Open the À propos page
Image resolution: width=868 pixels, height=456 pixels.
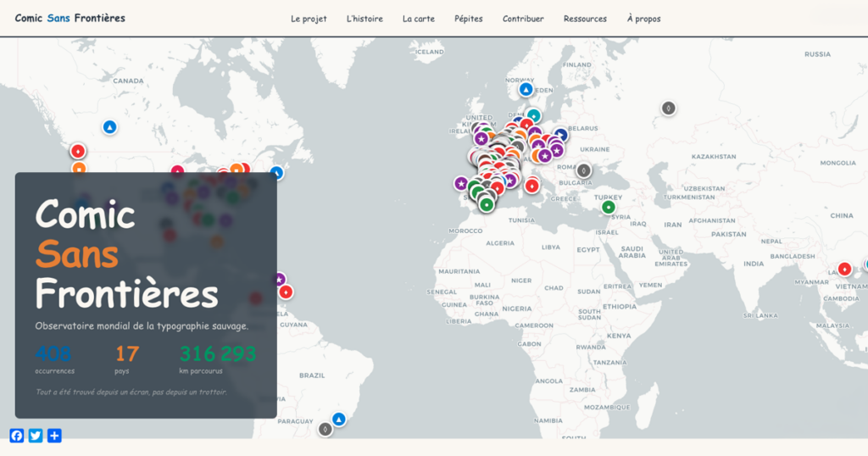point(643,19)
